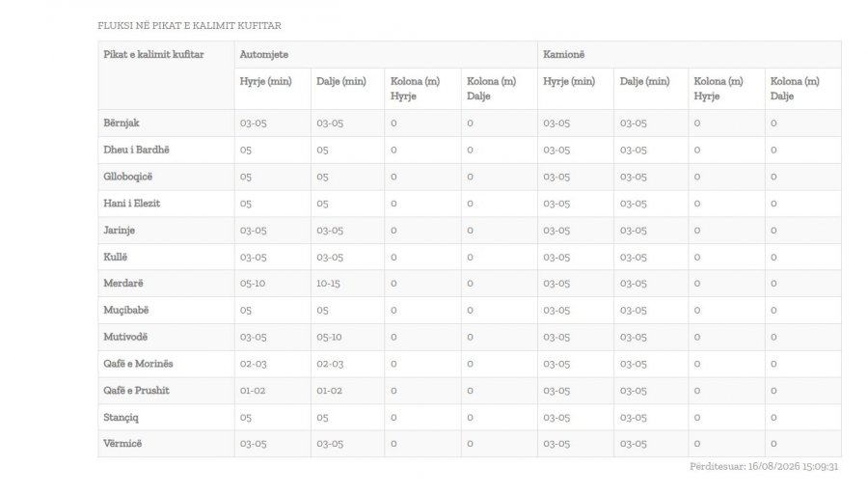The image size is (868, 493).
Task: Click the Pikat e kalimit kufitar header
Action: click(x=153, y=54)
